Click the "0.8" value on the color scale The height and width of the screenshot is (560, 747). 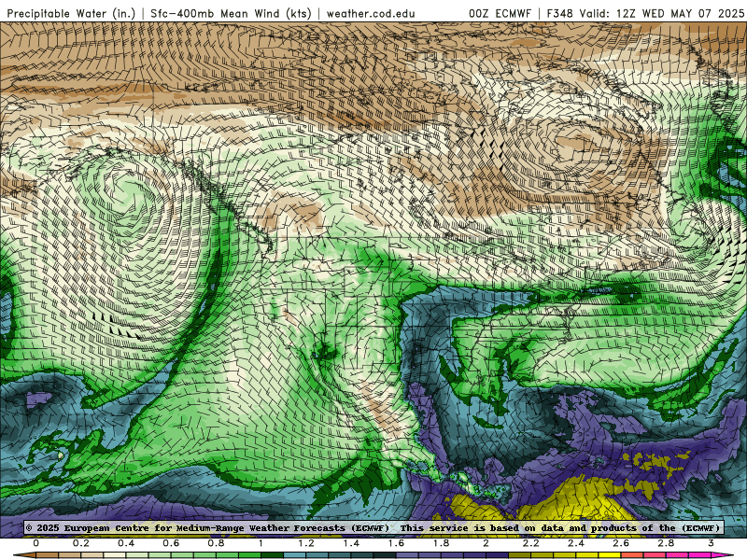pyautogui.click(x=216, y=543)
